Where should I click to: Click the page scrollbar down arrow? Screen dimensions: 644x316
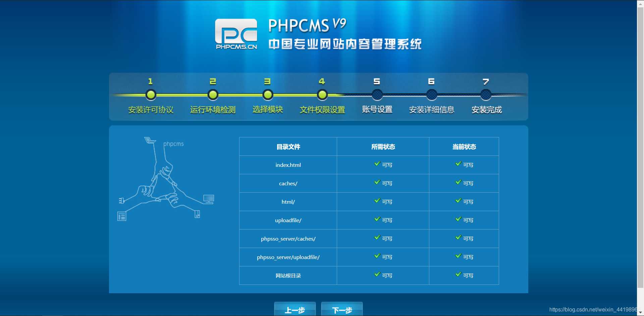pyautogui.click(x=640, y=312)
